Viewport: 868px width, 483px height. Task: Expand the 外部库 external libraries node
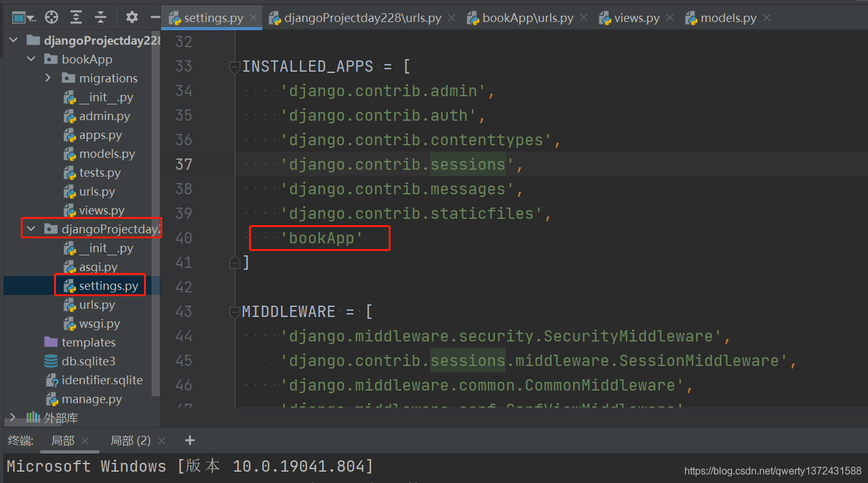pyautogui.click(x=13, y=418)
